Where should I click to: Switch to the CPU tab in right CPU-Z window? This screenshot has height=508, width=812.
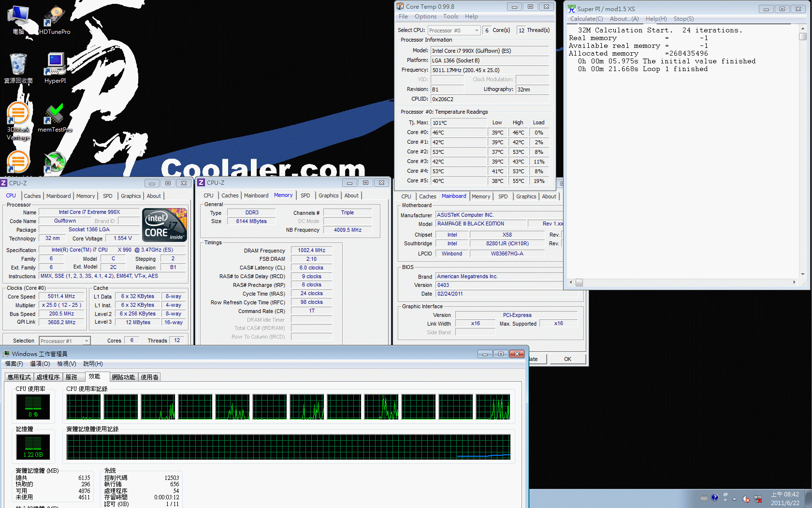(406, 196)
